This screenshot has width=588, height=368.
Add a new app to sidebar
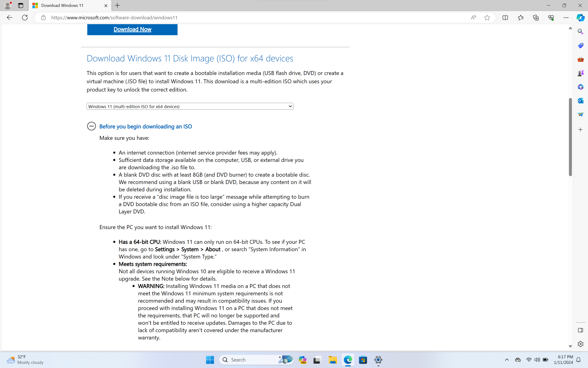pos(580,129)
